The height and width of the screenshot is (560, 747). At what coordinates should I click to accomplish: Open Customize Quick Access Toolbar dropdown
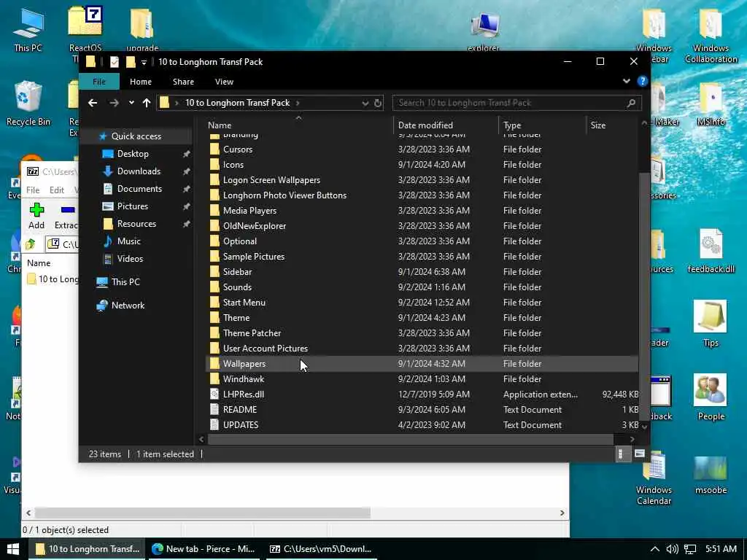[x=144, y=63]
